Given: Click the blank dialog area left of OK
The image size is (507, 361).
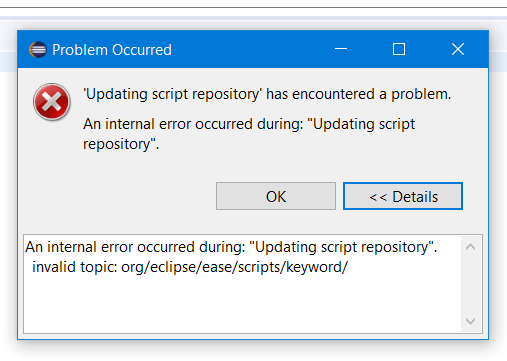Looking at the screenshot, I should [x=117, y=196].
